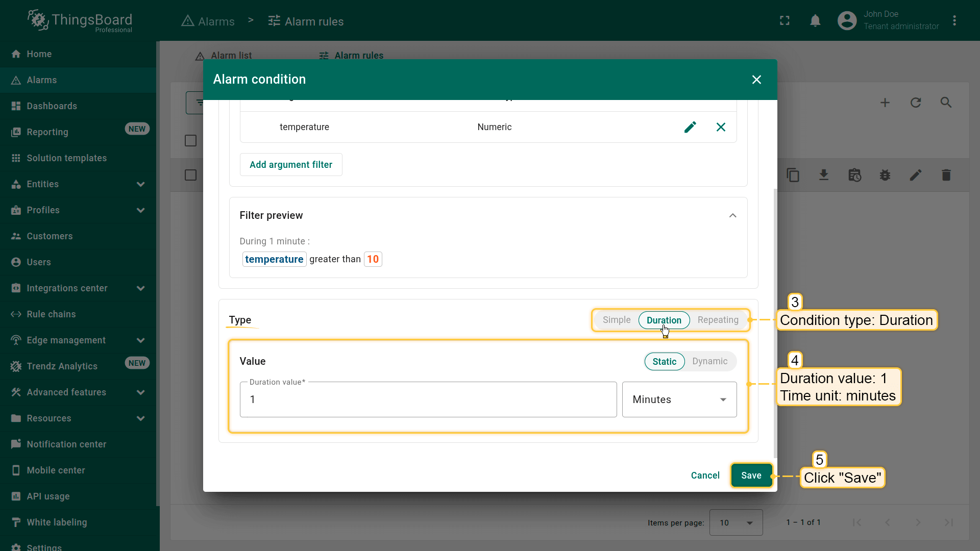Open the three-dot menu in the header
Screen dimensions: 980x551
click(954, 21)
